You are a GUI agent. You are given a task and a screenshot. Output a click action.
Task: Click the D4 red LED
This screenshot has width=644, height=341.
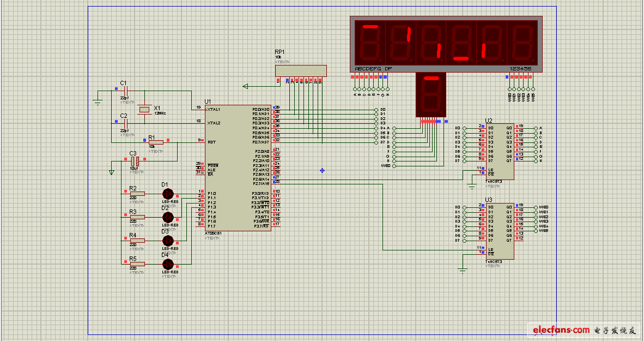(x=168, y=264)
